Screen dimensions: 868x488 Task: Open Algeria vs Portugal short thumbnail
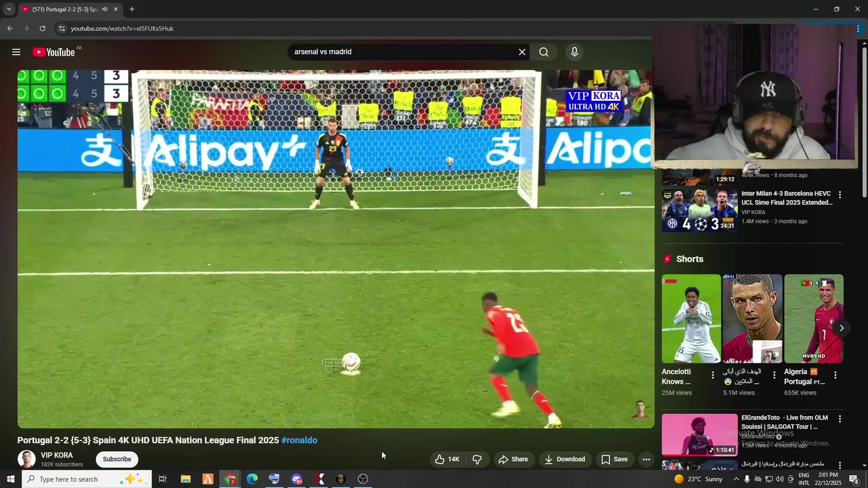point(814,319)
